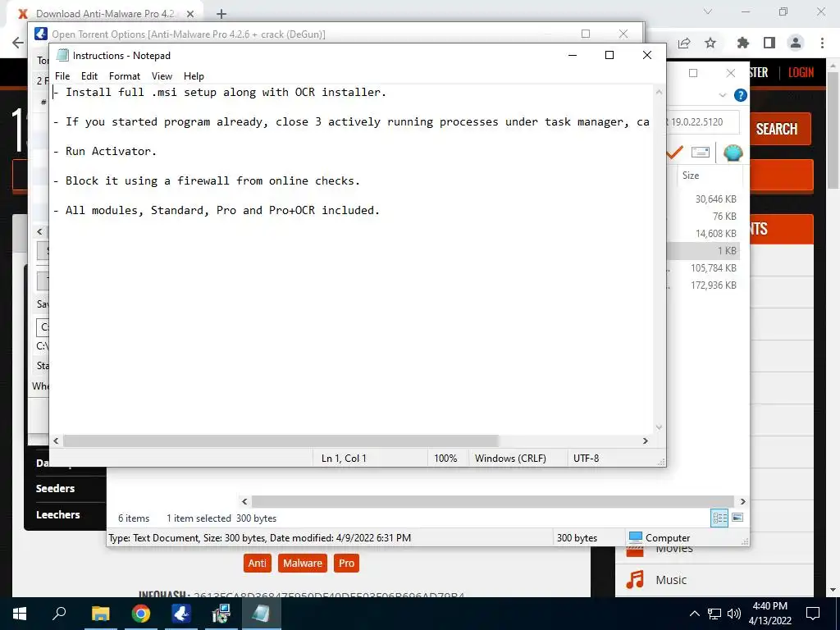This screenshot has height=630, width=840.
Task: Click the Open Torrent Options title icon
Action: tap(41, 34)
